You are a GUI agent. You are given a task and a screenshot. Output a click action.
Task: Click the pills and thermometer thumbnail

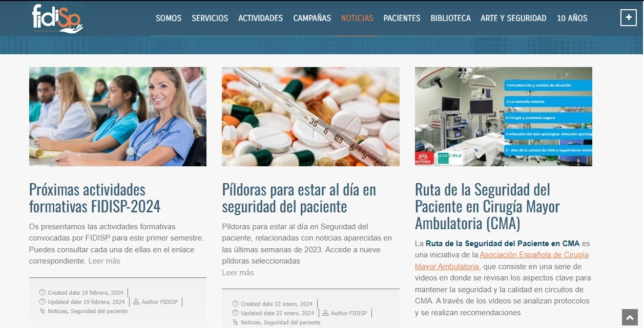pos(310,117)
